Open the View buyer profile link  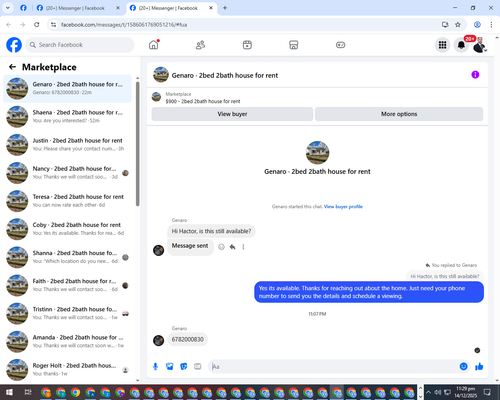[343, 207]
